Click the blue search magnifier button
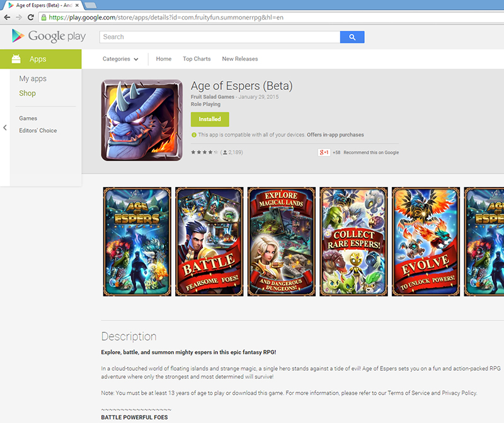Viewport: 504px width, 423px height. pyautogui.click(x=352, y=37)
